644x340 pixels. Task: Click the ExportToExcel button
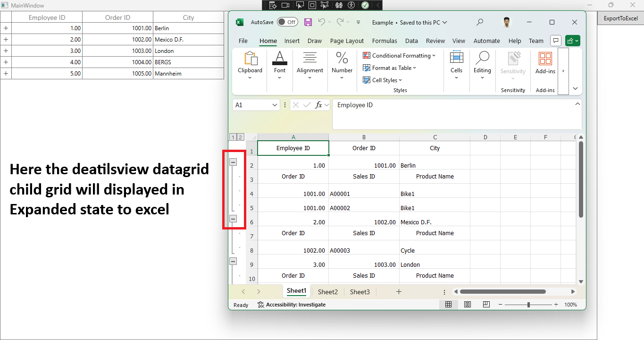pyautogui.click(x=620, y=18)
